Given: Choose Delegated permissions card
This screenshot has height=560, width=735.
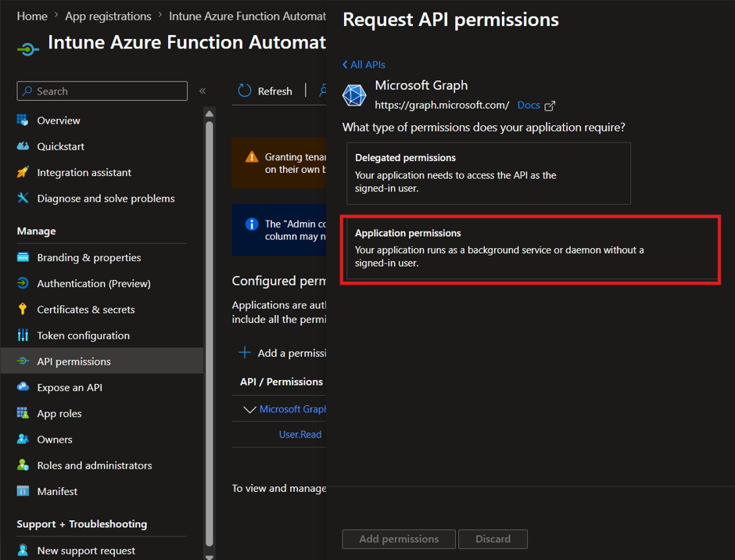Looking at the screenshot, I should point(489,174).
